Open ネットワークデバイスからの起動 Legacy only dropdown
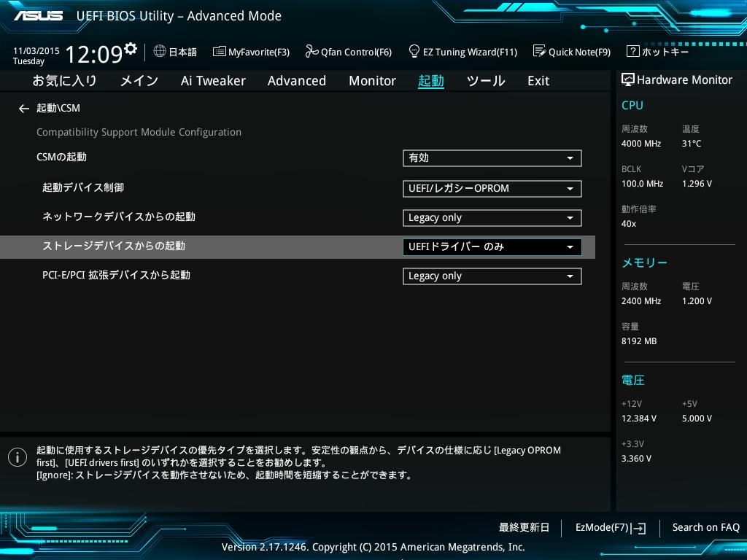Viewport: 747px width, 560px height. pos(492,218)
